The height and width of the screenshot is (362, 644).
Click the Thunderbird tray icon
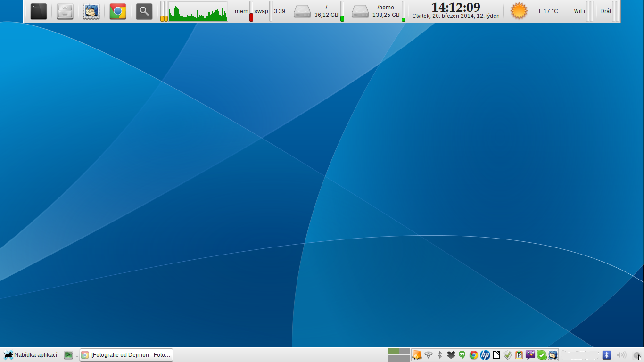553,355
